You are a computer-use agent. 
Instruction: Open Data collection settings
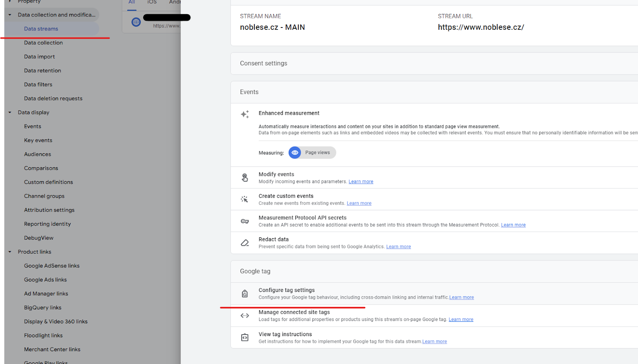click(x=43, y=43)
